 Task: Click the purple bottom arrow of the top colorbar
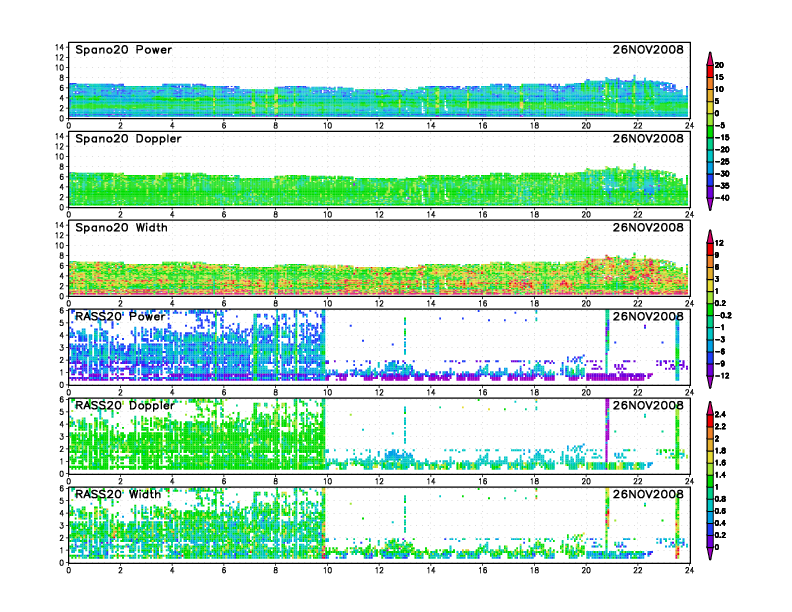tap(710, 205)
